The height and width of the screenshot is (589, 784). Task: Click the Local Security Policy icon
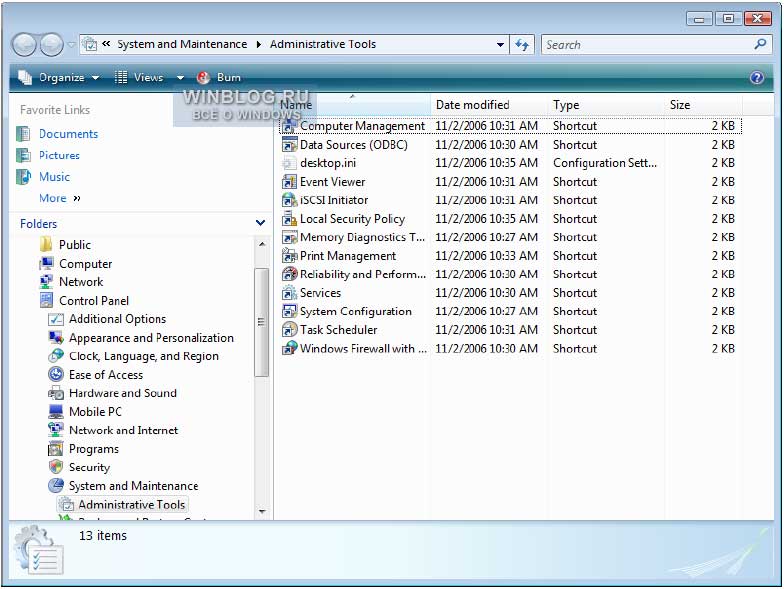coord(289,218)
